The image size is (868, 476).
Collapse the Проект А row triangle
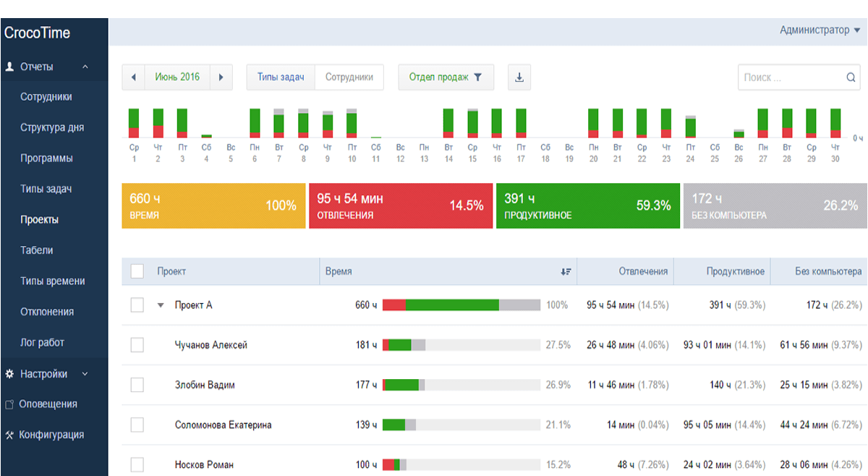(161, 305)
